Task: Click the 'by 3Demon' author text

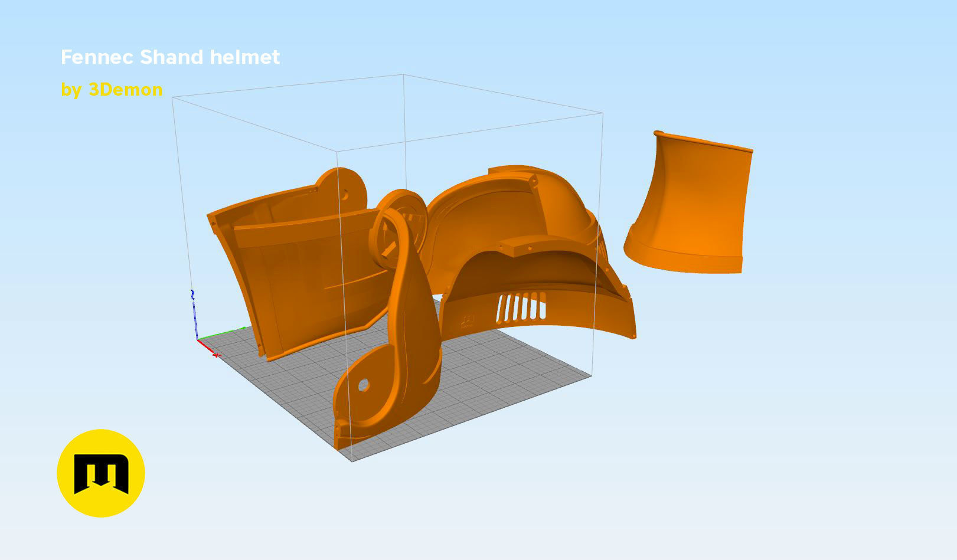Action: click(112, 90)
